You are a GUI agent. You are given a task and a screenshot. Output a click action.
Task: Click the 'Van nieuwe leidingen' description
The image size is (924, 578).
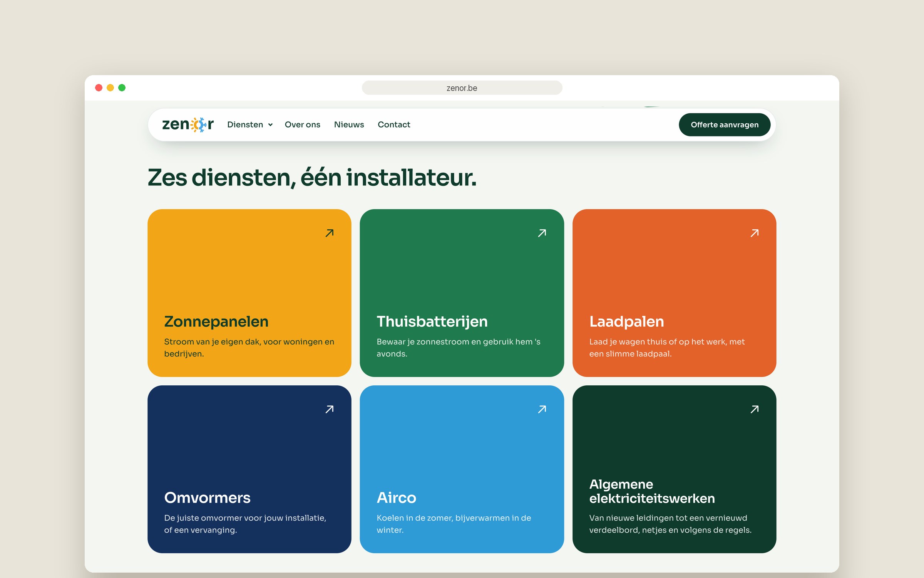(x=670, y=524)
